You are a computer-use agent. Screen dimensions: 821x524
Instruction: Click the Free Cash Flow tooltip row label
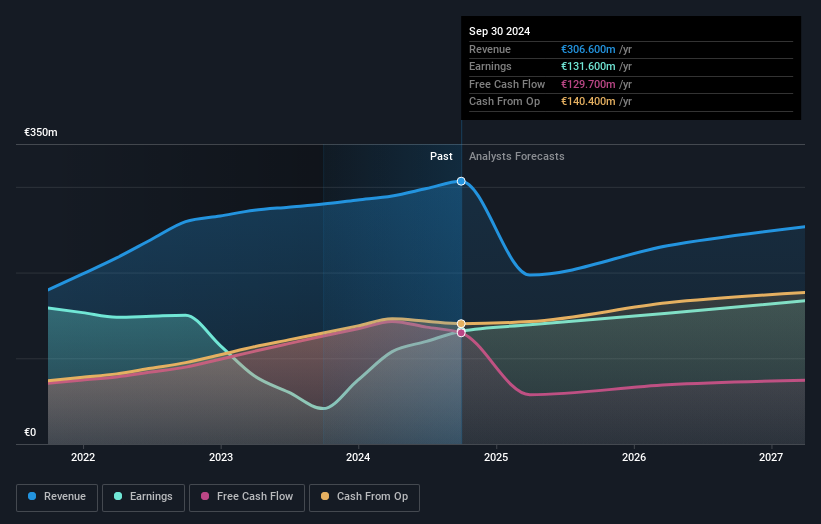coord(507,84)
